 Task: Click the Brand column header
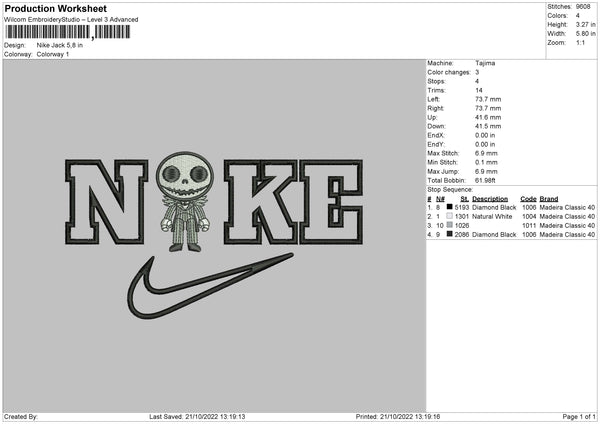549,199
